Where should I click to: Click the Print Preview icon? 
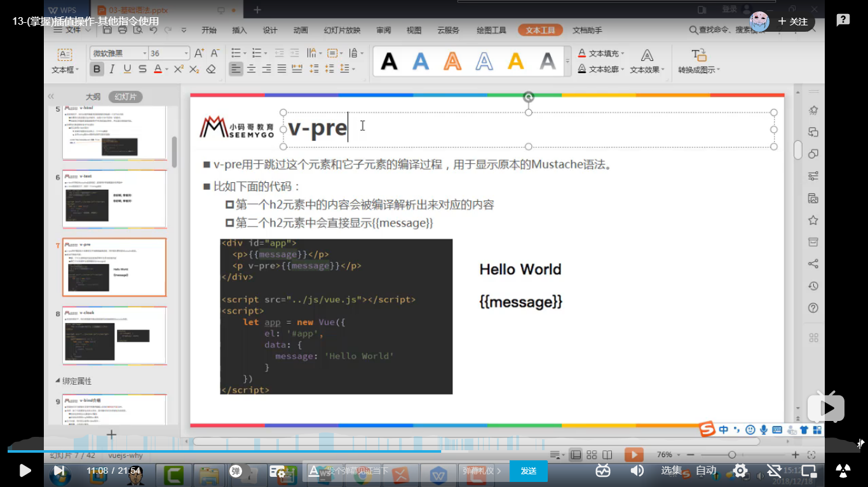(x=137, y=30)
